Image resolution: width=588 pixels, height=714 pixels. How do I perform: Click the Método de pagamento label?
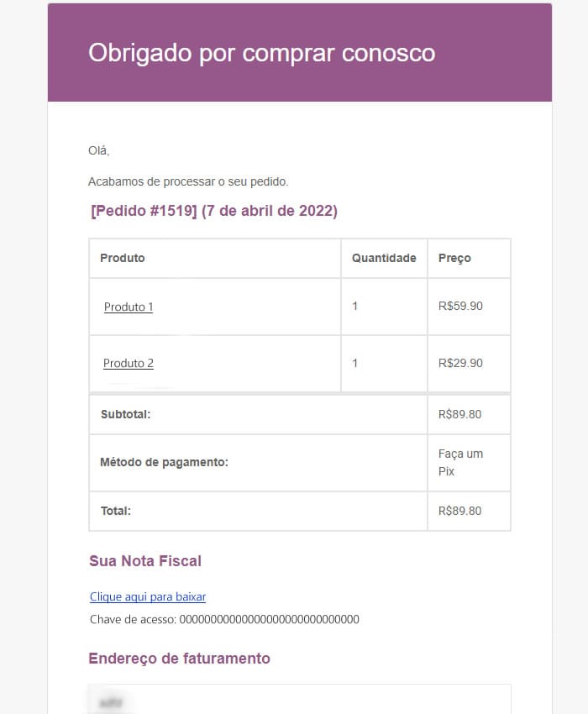point(165,462)
